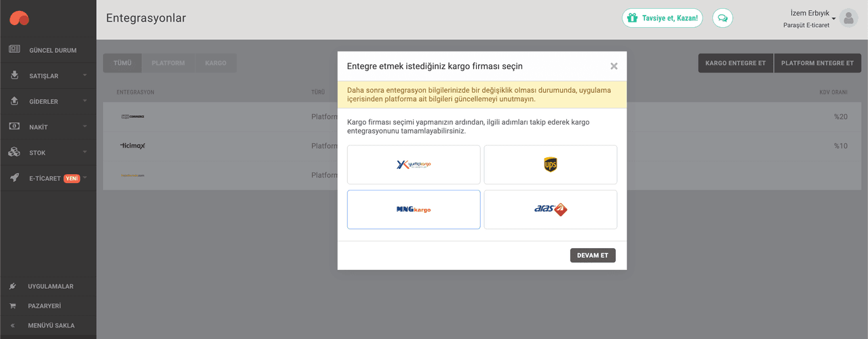Image resolution: width=868 pixels, height=339 pixels.
Task: Select the Aras Kargo option
Action: (551, 210)
